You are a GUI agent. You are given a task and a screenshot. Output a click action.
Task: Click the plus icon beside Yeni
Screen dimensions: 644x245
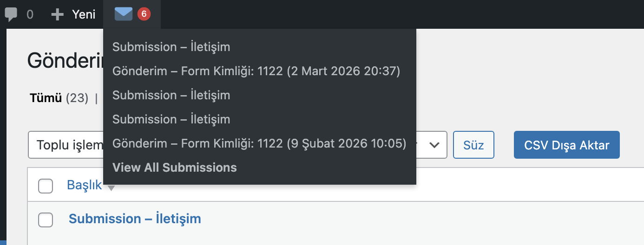pos(57,14)
